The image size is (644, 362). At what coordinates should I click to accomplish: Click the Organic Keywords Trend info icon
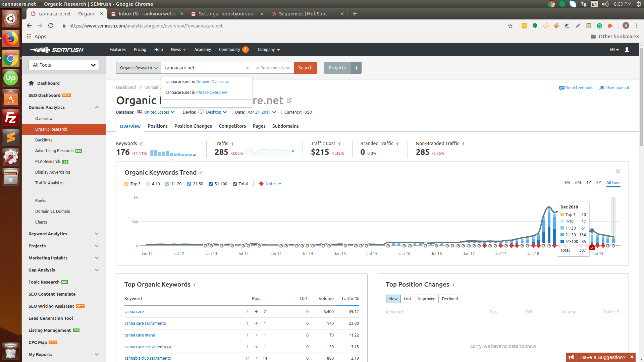point(201,173)
